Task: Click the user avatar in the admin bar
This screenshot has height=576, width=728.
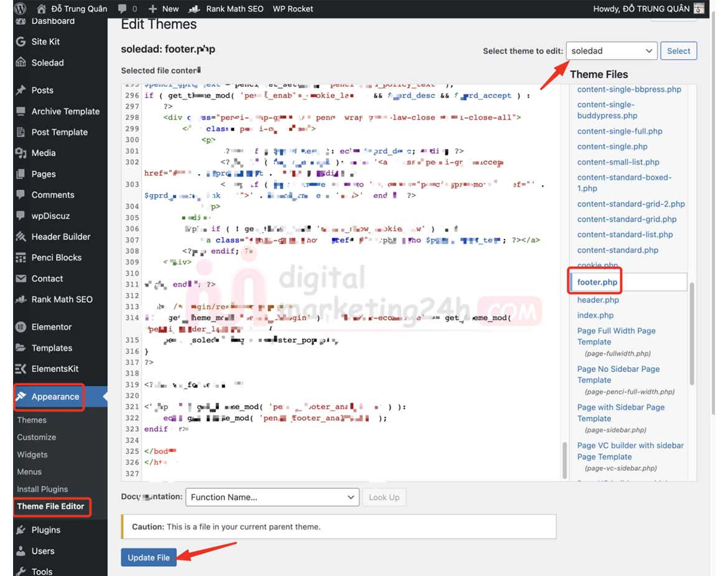Action: pos(699,8)
